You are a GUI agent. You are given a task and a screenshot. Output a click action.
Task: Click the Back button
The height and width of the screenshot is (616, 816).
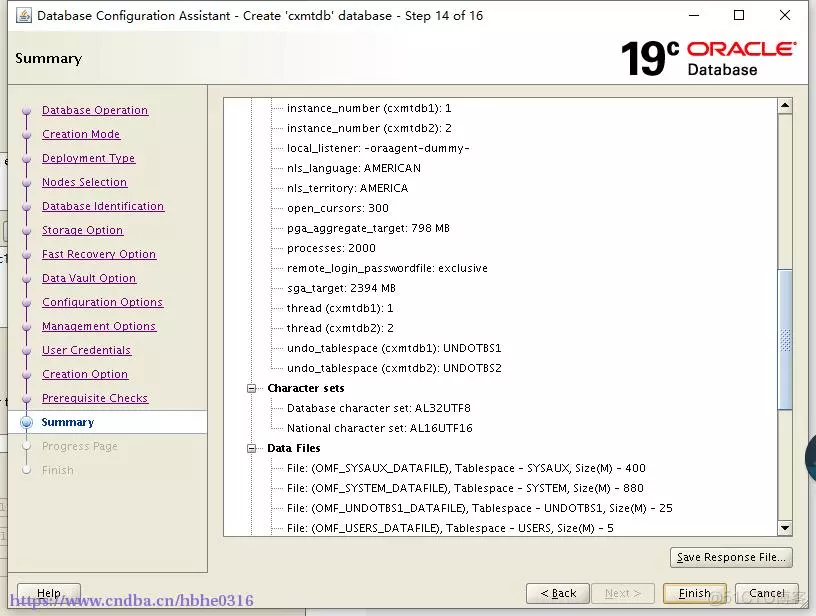click(x=558, y=593)
